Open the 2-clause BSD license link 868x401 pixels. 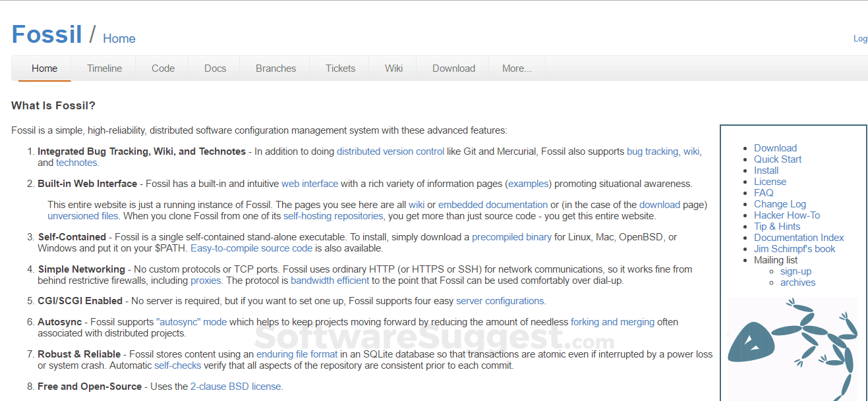237,387
